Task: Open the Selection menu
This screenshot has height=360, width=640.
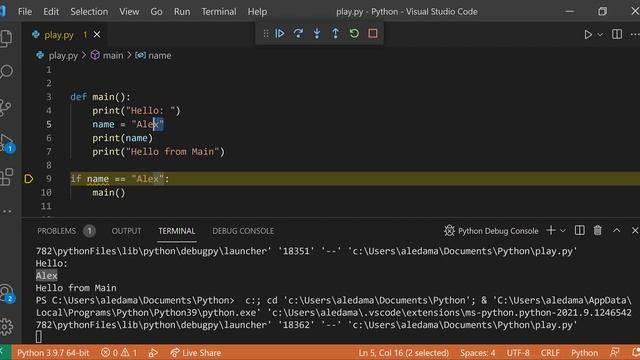Action: [89, 11]
